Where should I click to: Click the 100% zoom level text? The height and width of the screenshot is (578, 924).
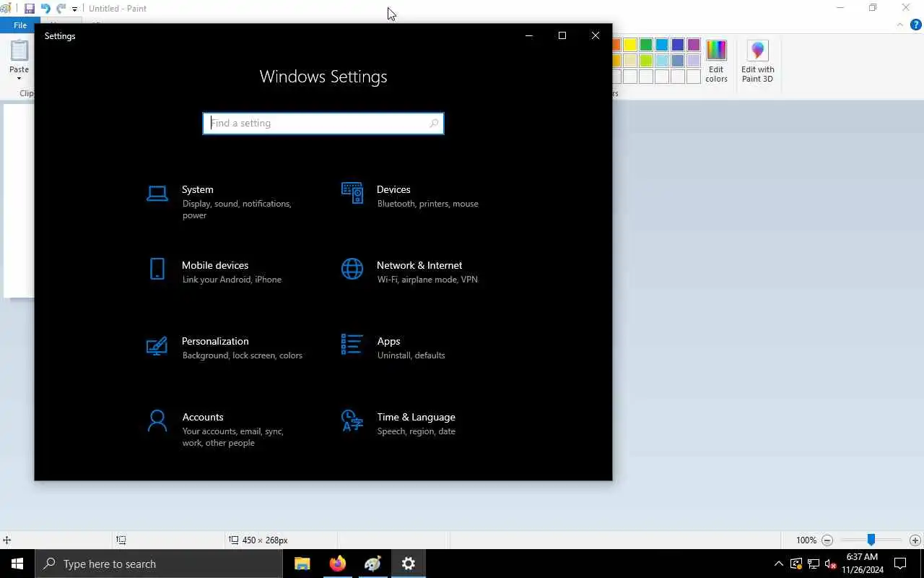click(806, 540)
